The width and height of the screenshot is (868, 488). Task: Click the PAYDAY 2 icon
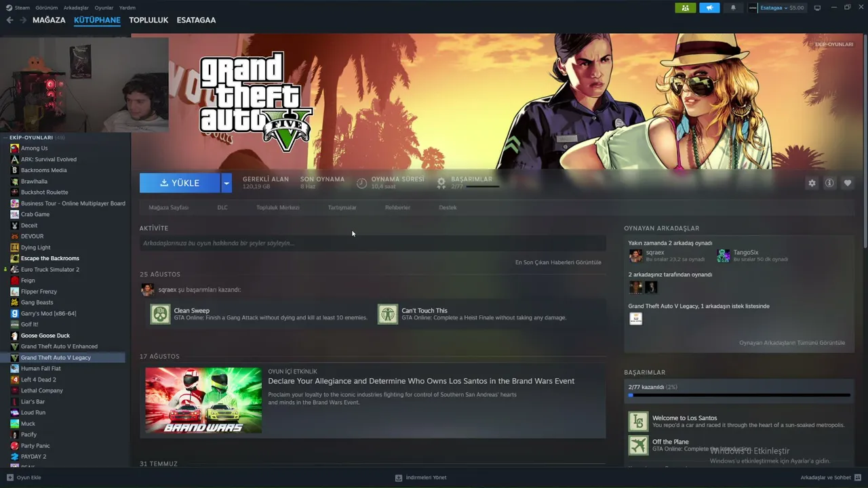14,457
